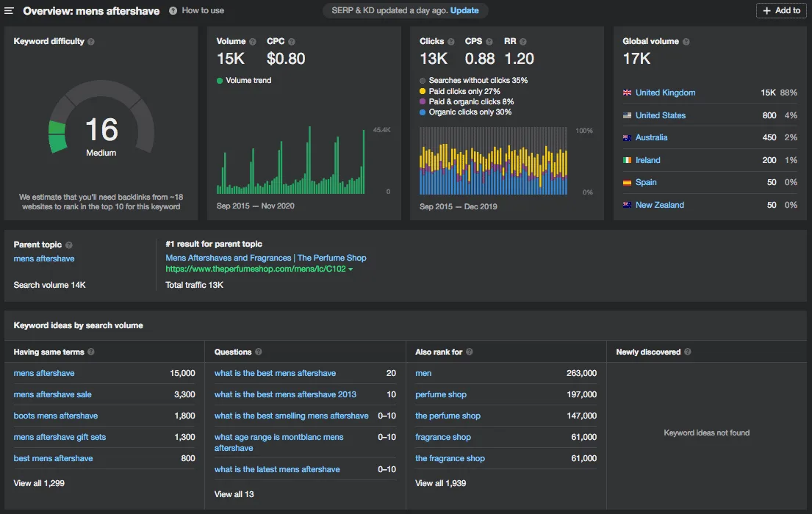Viewport: 812px width, 514px height.
Task: Click the Volume trend green legend dot
Action: click(x=220, y=81)
